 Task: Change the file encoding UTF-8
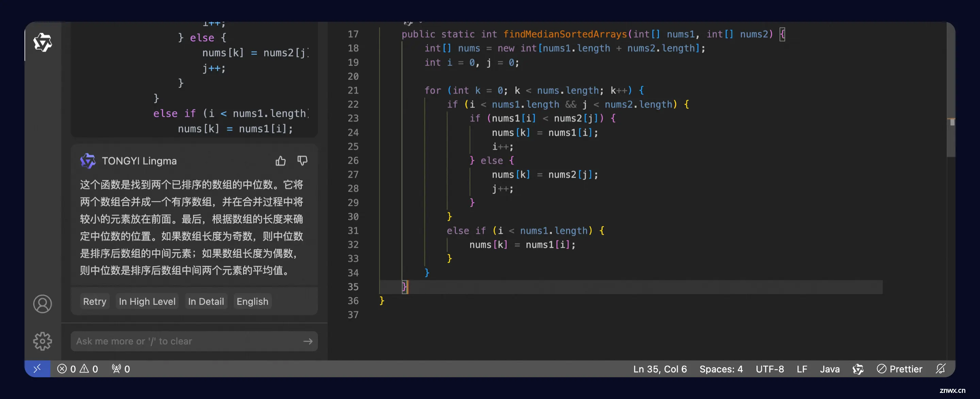tap(770, 369)
